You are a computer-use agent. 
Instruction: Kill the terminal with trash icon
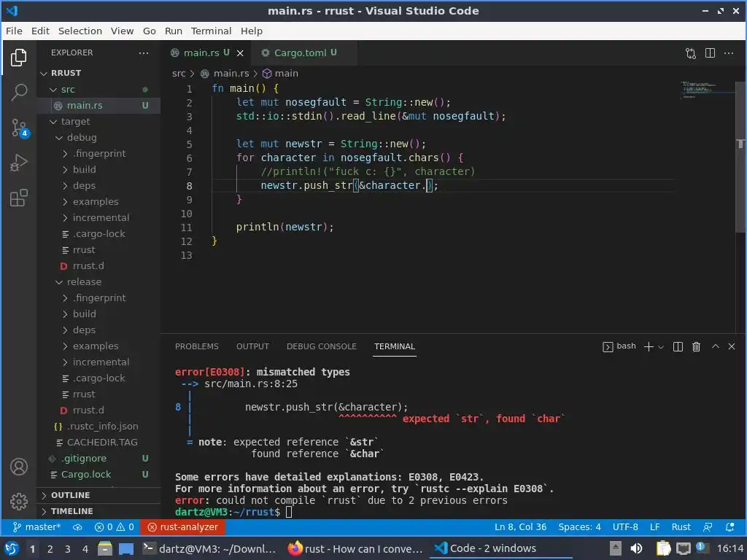tap(696, 346)
